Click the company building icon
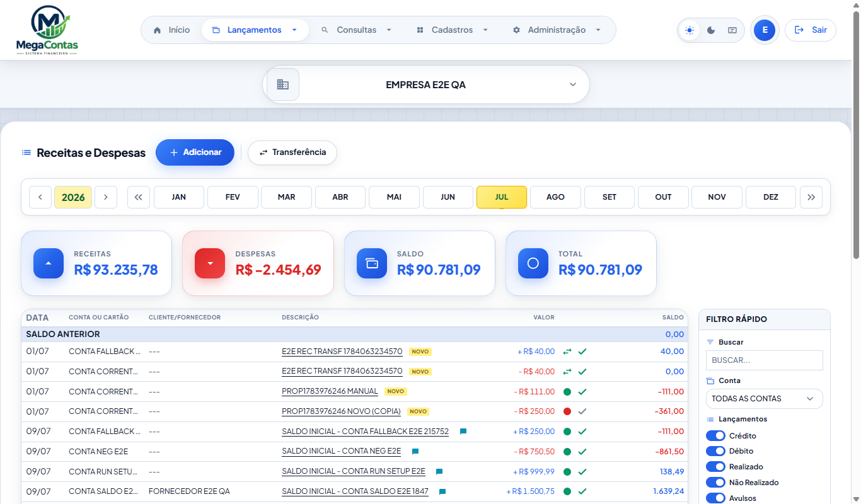 tap(283, 84)
